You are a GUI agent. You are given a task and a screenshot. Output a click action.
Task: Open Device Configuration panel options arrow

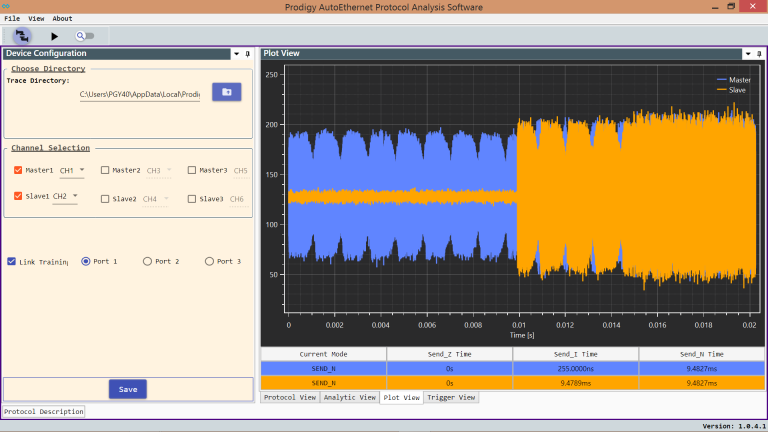coord(237,54)
